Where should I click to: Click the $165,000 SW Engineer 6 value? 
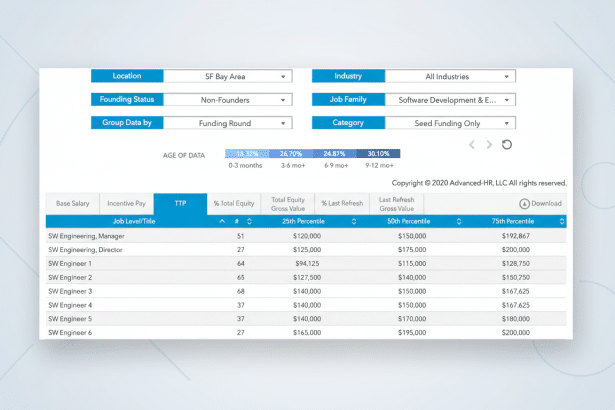coord(307,332)
